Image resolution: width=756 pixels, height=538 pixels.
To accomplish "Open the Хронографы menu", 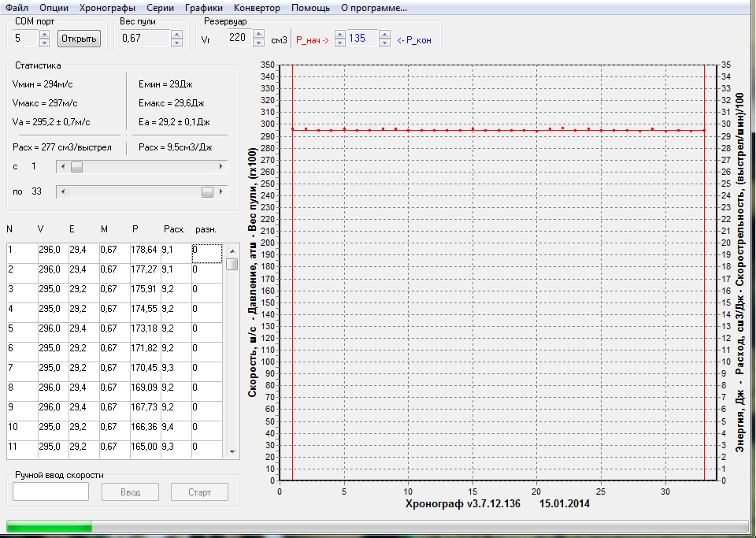I will pyautogui.click(x=108, y=8).
